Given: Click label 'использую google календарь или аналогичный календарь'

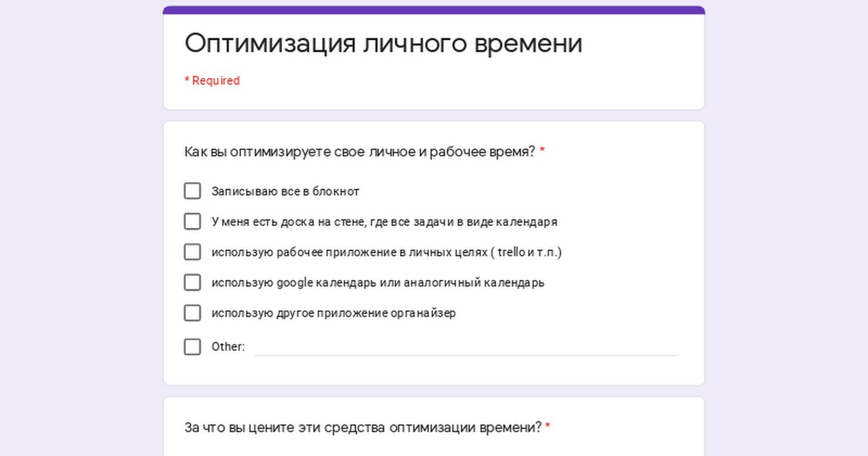Looking at the screenshot, I should coord(378,283).
